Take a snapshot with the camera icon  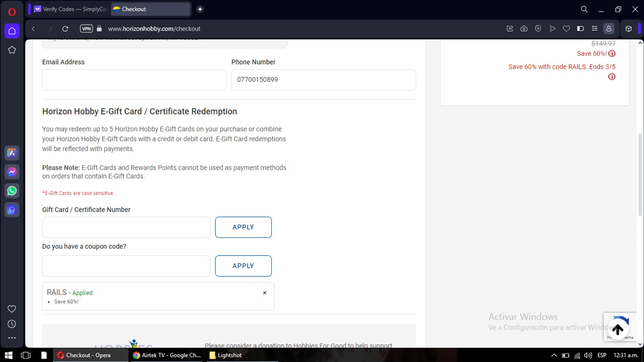pyautogui.click(x=524, y=29)
